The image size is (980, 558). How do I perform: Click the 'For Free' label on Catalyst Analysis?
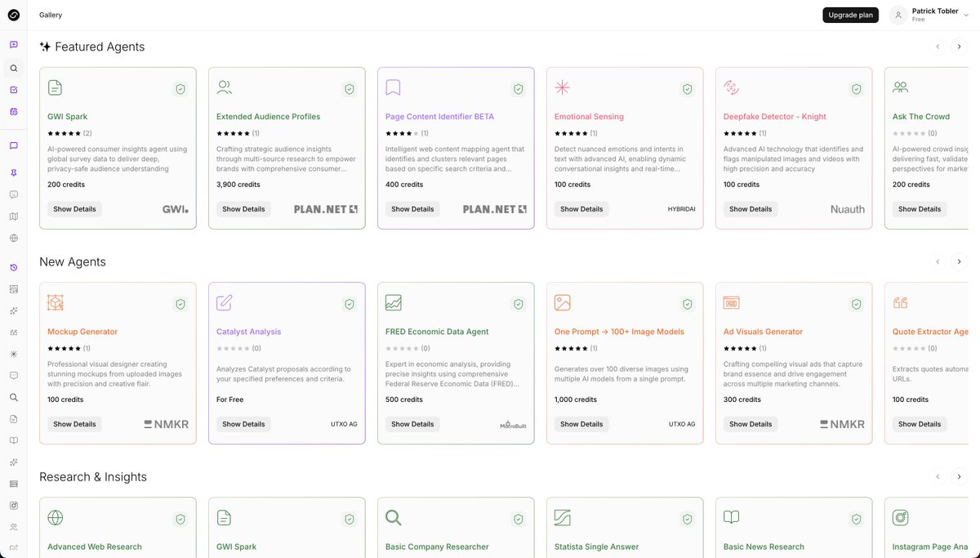(229, 400)
